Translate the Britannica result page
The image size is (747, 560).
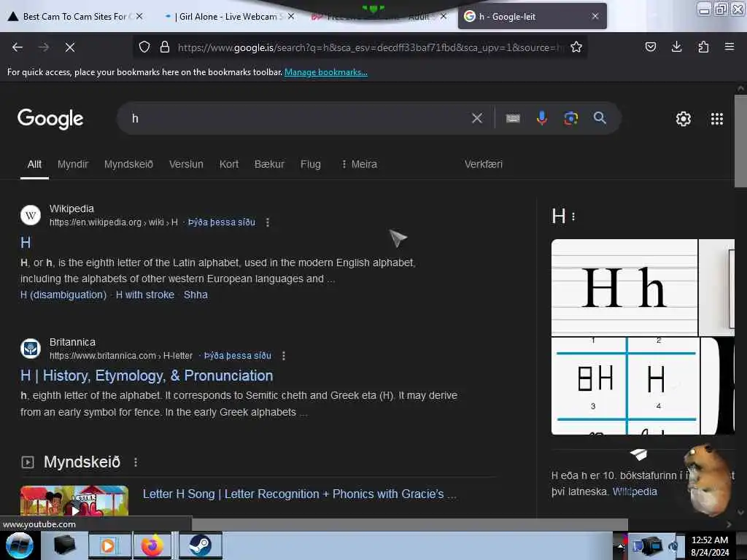pos(237,356)
